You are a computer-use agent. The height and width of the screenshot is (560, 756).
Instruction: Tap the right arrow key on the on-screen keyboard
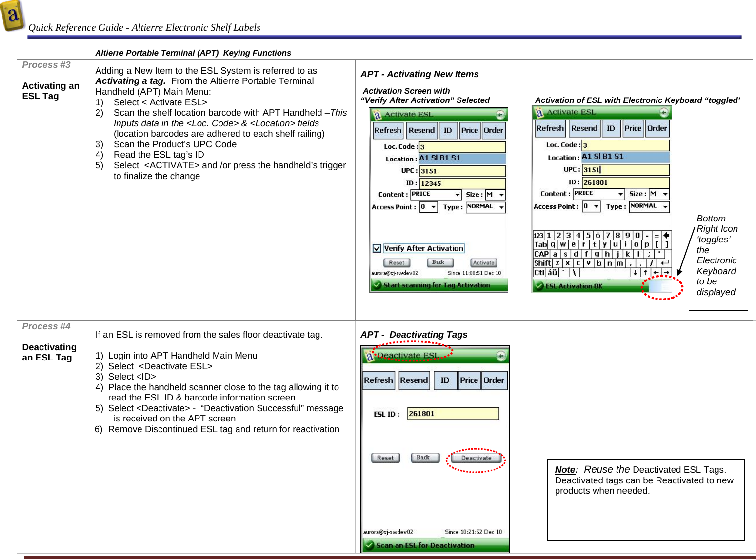coord(666,272)
